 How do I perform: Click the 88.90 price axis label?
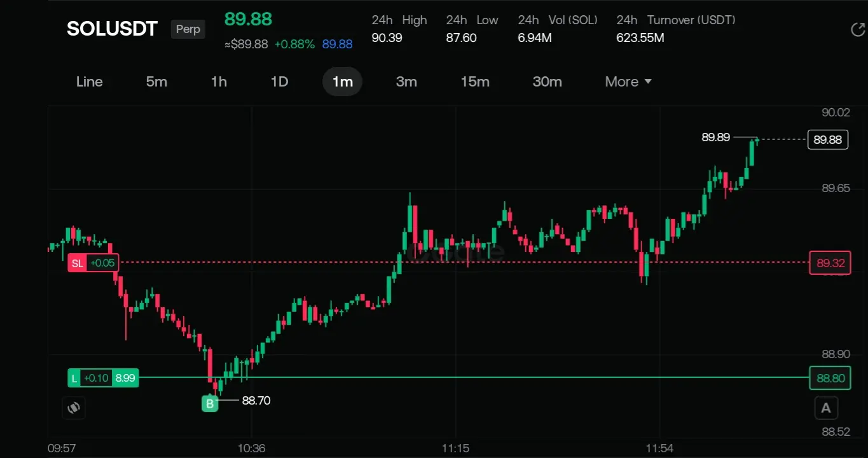pyautogui.click(x=836, y=354)
